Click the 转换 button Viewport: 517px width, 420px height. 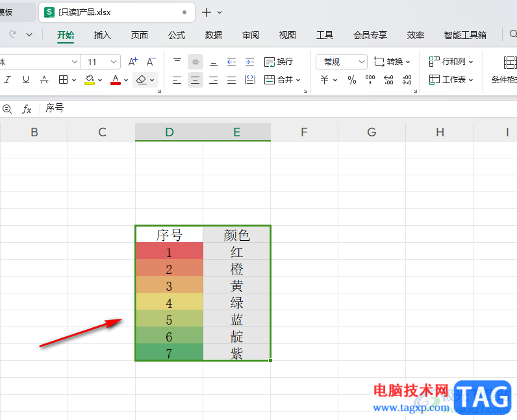pyautogui.click(x=392, y=62)
